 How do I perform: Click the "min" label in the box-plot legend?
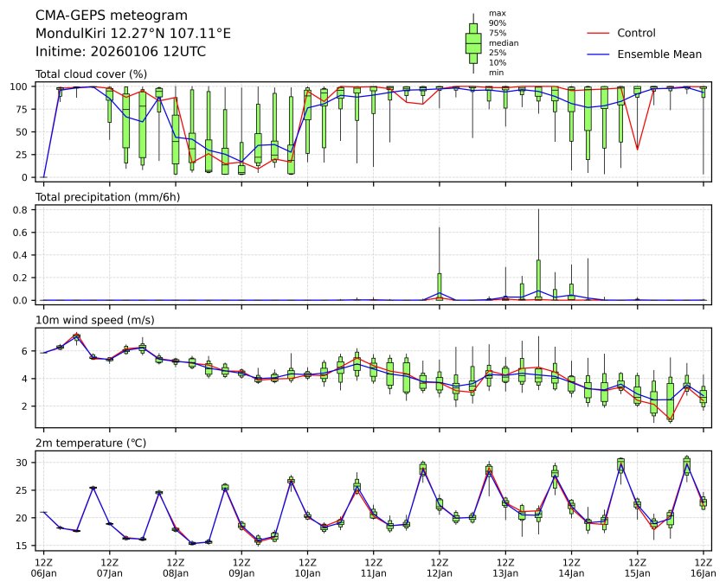tap(496, 73)
